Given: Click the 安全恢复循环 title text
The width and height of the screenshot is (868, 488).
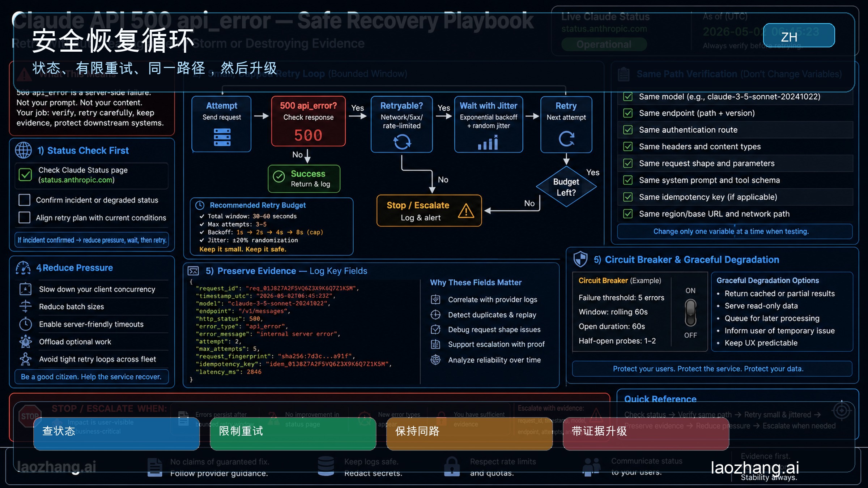Looking at the screenshot, I should 113,41.
